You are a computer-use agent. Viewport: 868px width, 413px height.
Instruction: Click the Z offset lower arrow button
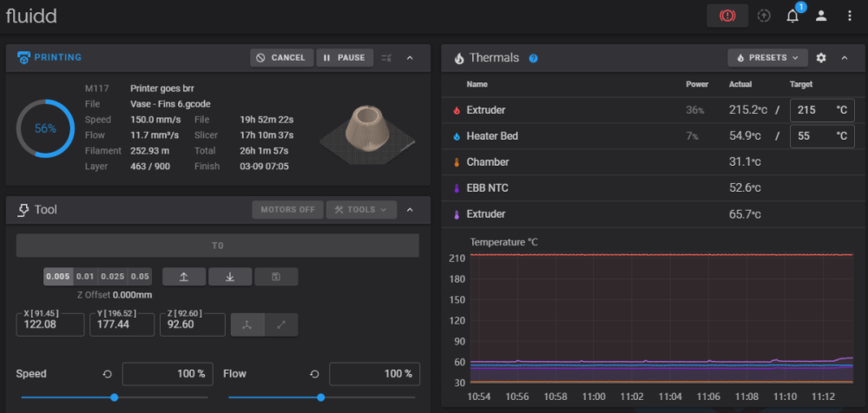pos(230,277)
